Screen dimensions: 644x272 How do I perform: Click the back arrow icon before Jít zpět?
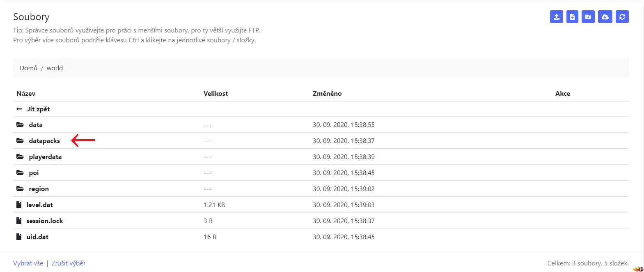coord(19,109)
